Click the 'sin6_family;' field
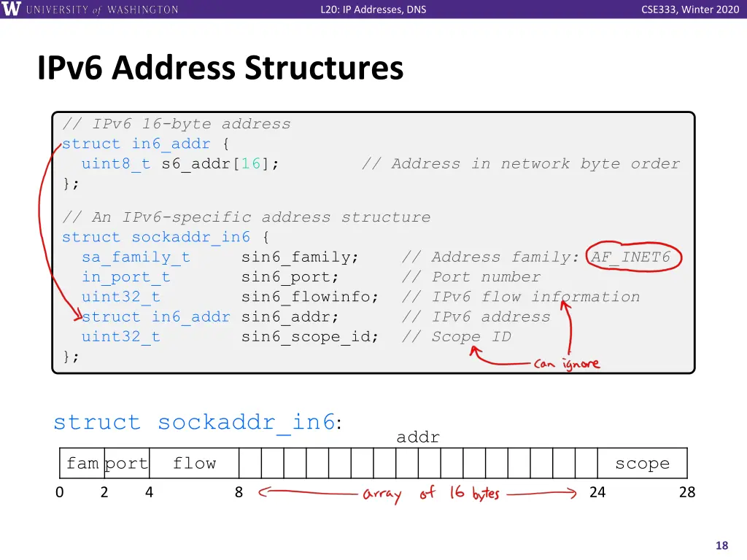747x560 pixels. click(300, 257)
